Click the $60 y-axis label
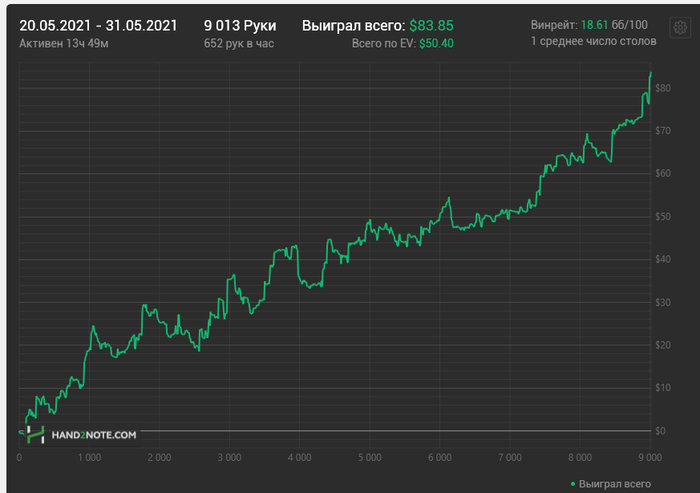700x493 pixels. (663, 173)
